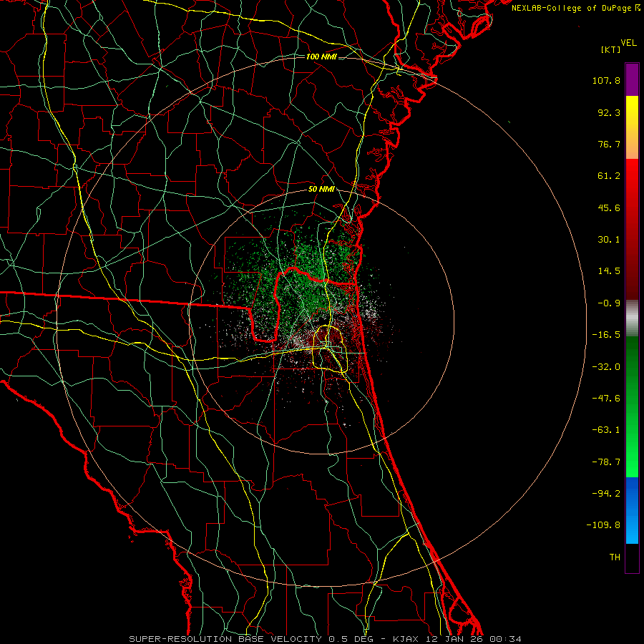Viewport: 644px width, 644px height.
Task: Pick the black TH segment of color bar
Action: (x=632, y=558)
